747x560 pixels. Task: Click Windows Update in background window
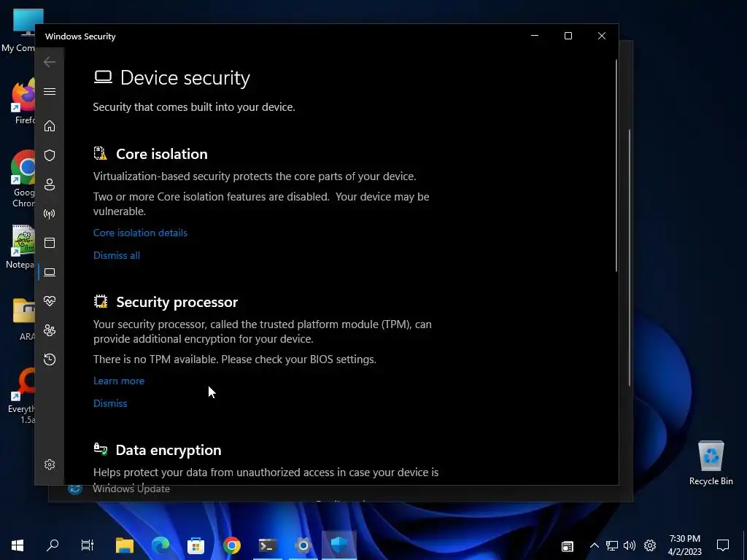131,489
